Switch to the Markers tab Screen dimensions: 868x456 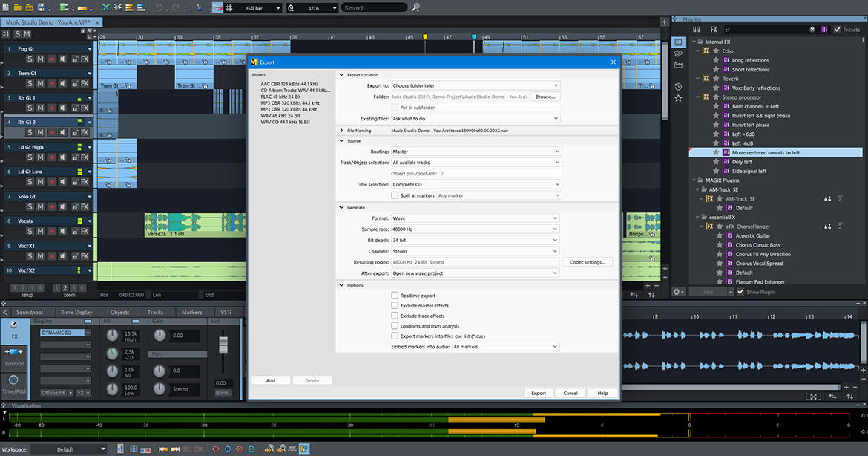[192, 313]
